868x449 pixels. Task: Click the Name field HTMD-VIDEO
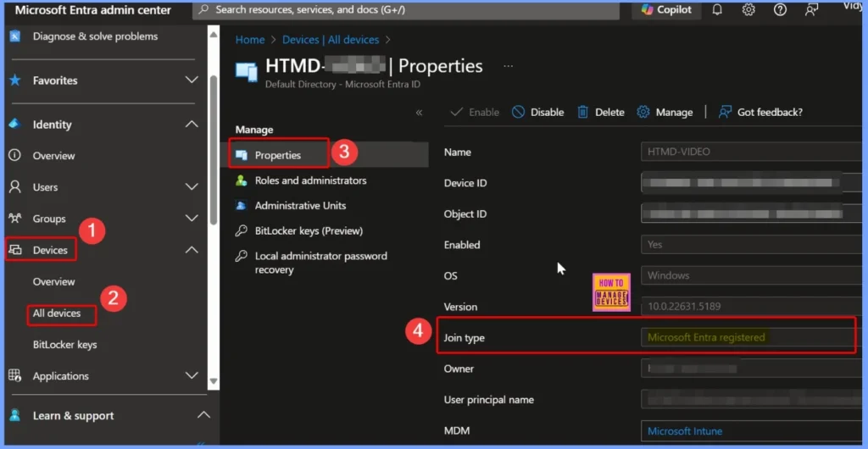(x=751, y=152)
